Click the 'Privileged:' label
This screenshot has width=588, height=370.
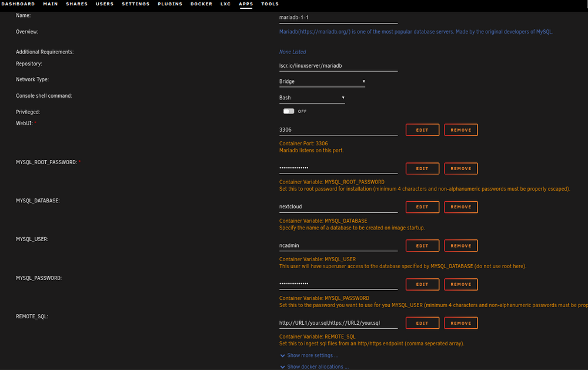coord(28,112)
